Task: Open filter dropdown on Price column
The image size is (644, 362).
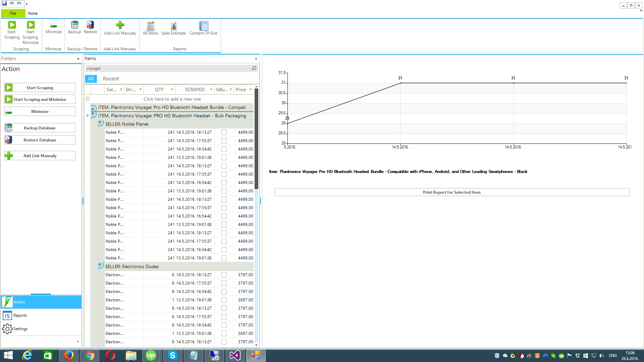Action: click(x=251, y=90)
